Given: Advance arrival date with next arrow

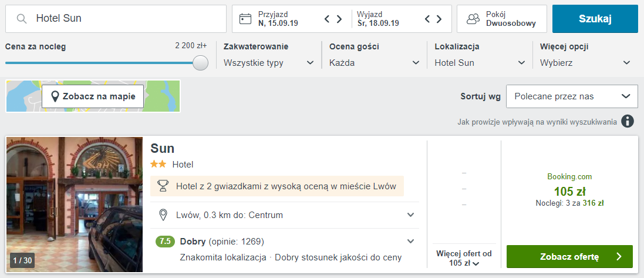Looking at the screenshot, I should point(339,19).
